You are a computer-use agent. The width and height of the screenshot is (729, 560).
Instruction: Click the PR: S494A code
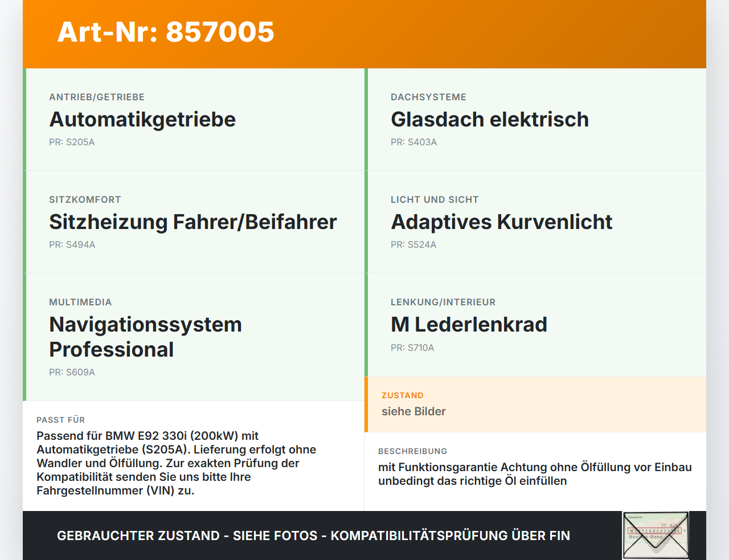[72, 245]
